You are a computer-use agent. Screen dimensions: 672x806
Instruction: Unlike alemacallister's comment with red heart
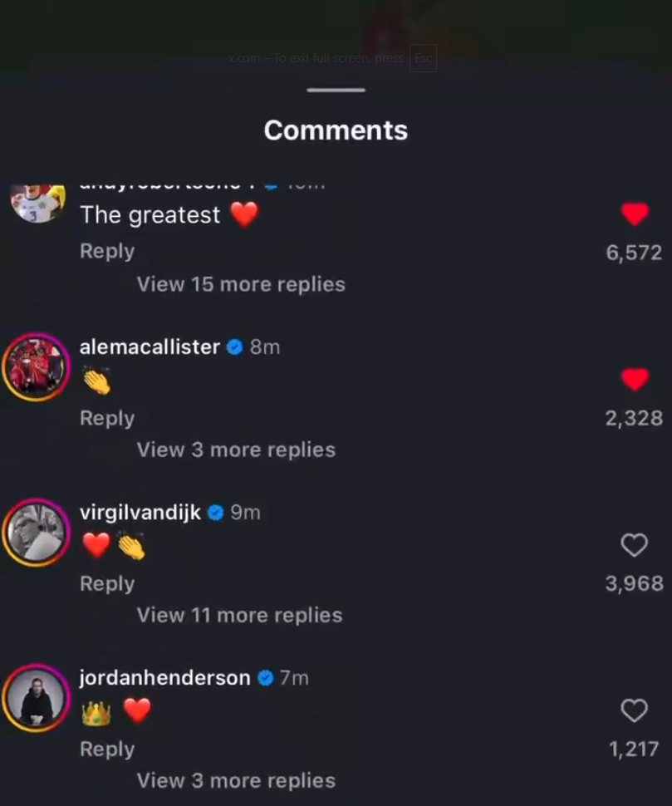pyautogui.click(x=635, y=380)
